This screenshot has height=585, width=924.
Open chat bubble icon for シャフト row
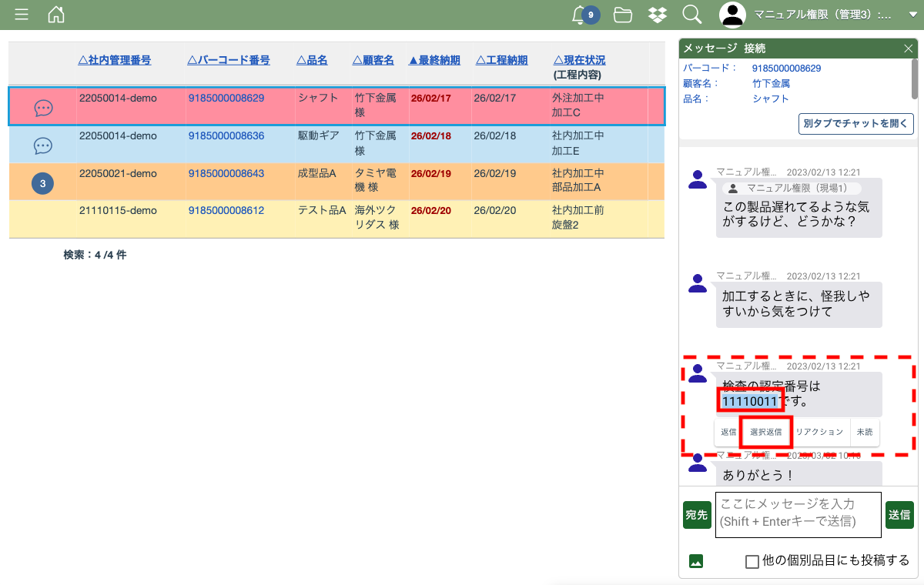pyautogui.click(x=44, y=109)
